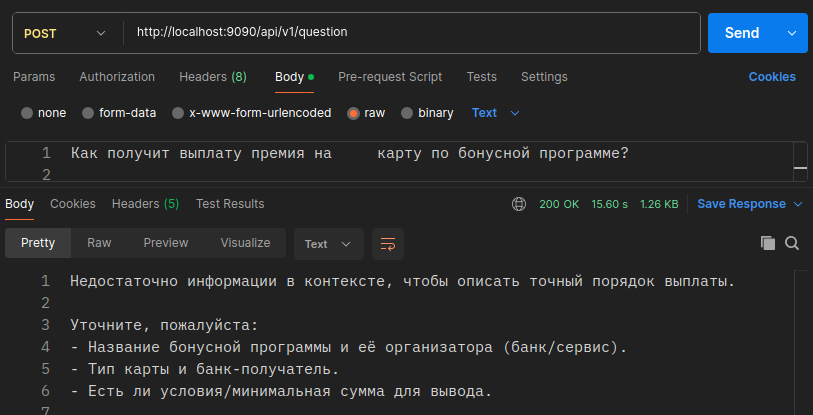
Task: Select the form-data body type
Action: click(119, 113)
